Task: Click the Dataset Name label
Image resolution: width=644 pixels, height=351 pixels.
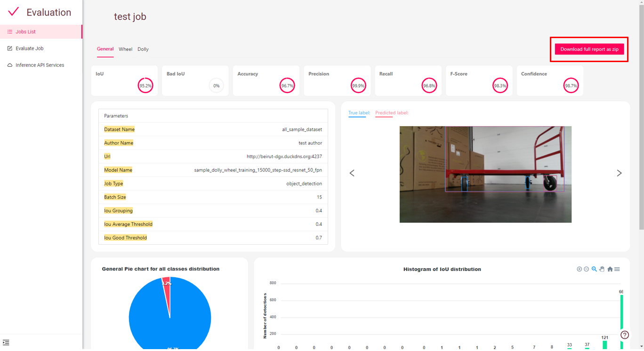Action: pos(119,129)
